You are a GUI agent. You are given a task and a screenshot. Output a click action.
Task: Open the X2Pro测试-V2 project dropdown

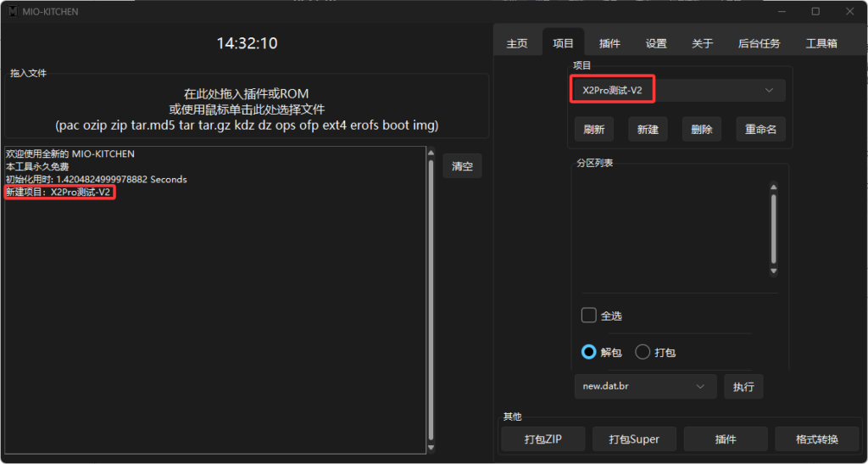click(678, 90)
